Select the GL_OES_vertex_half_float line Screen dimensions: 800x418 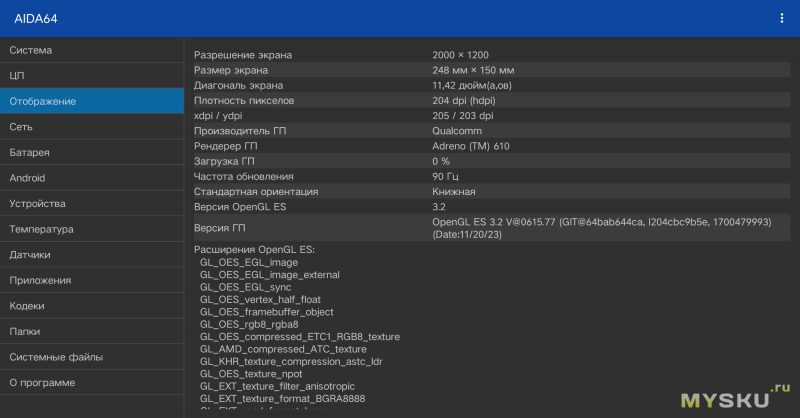click(260, 300)
